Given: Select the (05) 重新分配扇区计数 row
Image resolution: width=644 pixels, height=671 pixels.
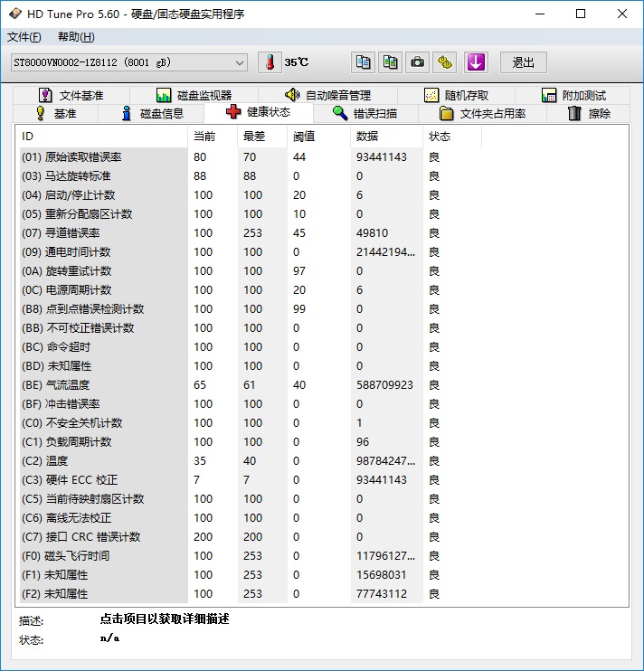Looking at the screenshot, I should [x=89, y=214].
